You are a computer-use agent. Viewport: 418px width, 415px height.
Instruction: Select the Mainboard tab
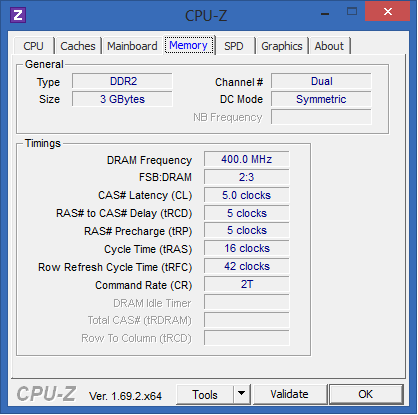point(132,46)
